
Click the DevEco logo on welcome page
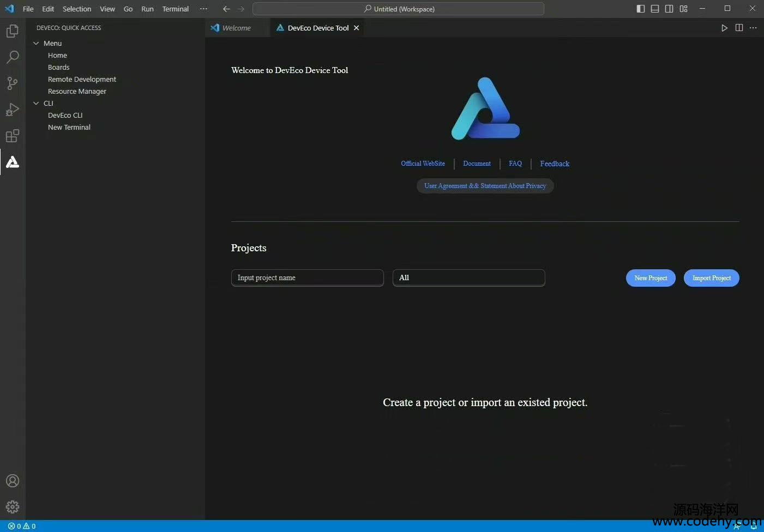click(x=485, y=108)
